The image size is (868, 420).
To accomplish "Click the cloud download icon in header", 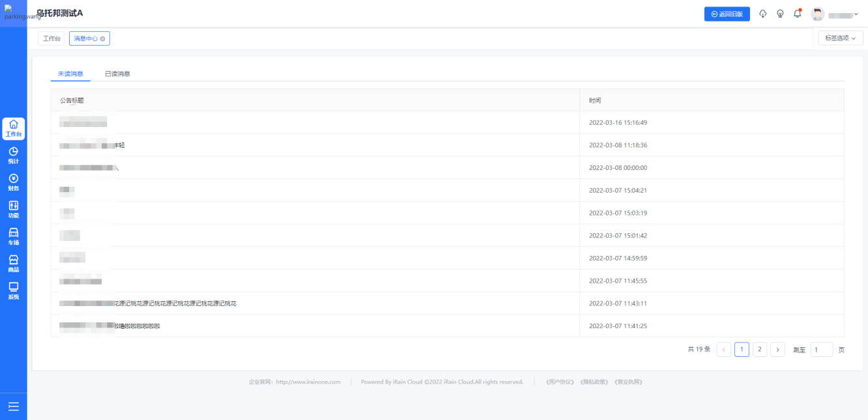I will pyautogui.click(x=763, y=14).
